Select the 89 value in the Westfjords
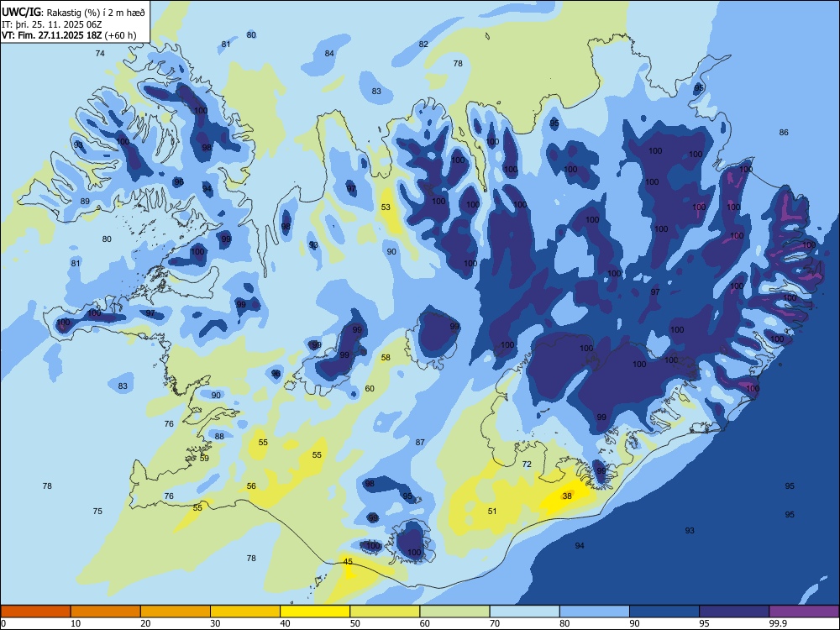Viewport: 840px width, 630px height. click(x=85, y=202)
